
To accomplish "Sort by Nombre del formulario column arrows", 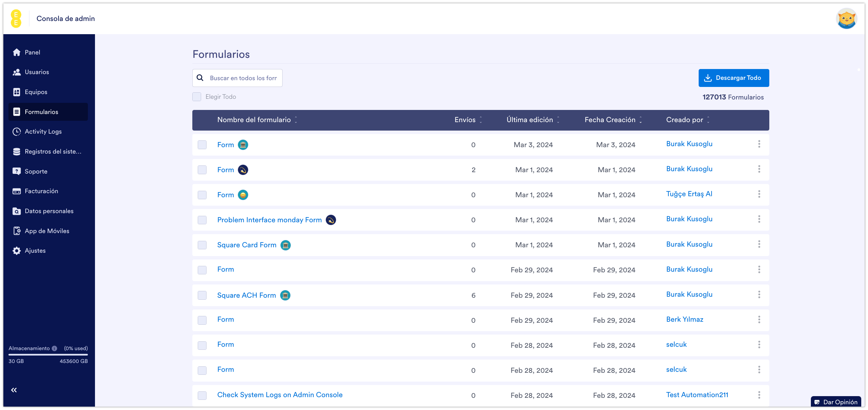I will coord(296,120).
